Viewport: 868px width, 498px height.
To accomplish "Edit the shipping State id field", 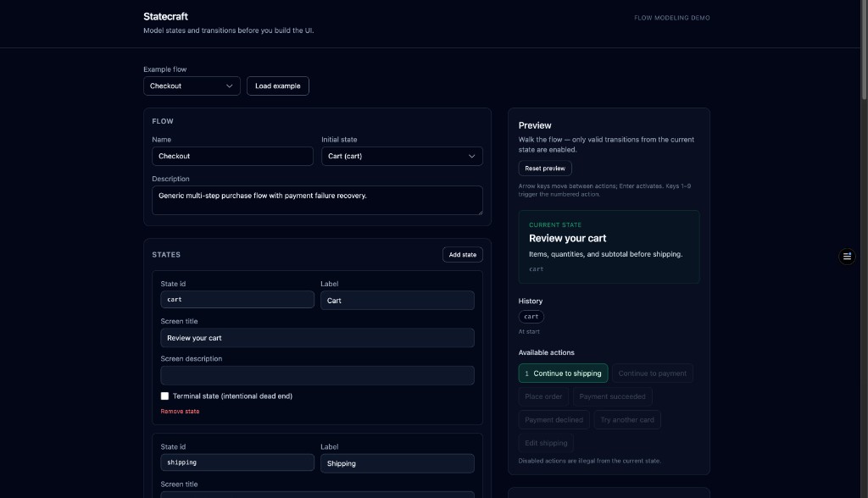I will coord(237,462).
